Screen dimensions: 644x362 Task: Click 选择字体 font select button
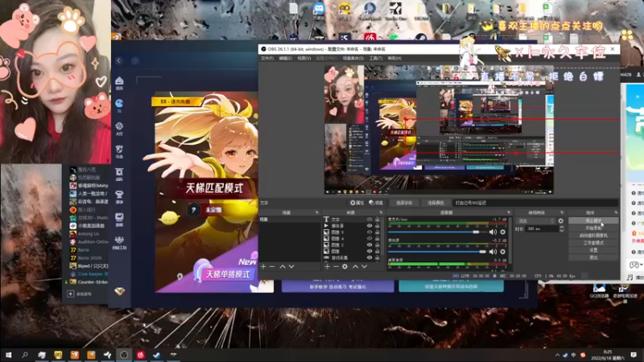[404, 203]
